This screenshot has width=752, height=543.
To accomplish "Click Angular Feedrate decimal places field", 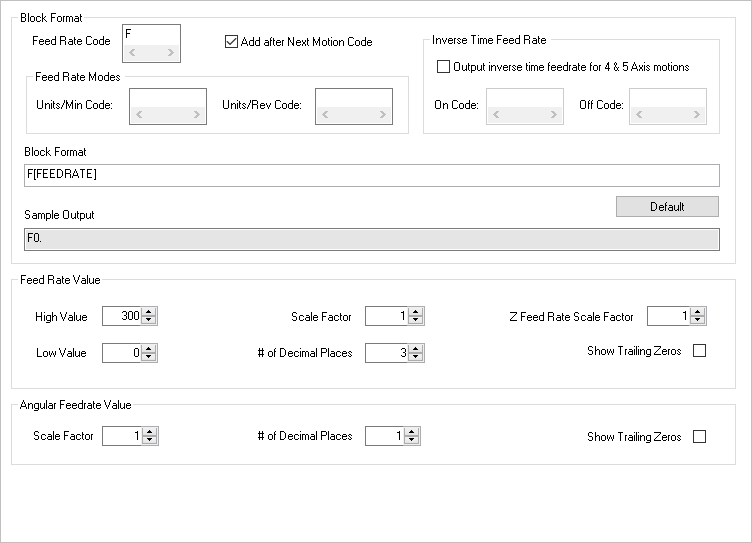I will (385, 436).
